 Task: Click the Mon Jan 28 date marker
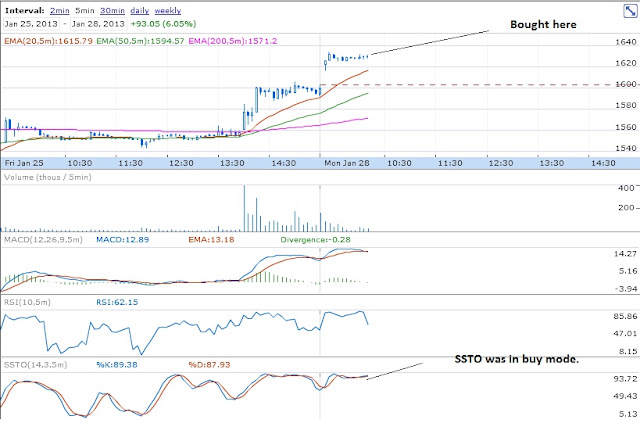pyautogui.click(x=347, y=163)
